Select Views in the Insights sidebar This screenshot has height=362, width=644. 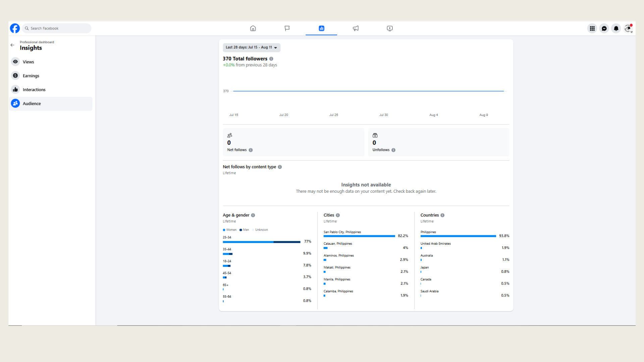29,62
